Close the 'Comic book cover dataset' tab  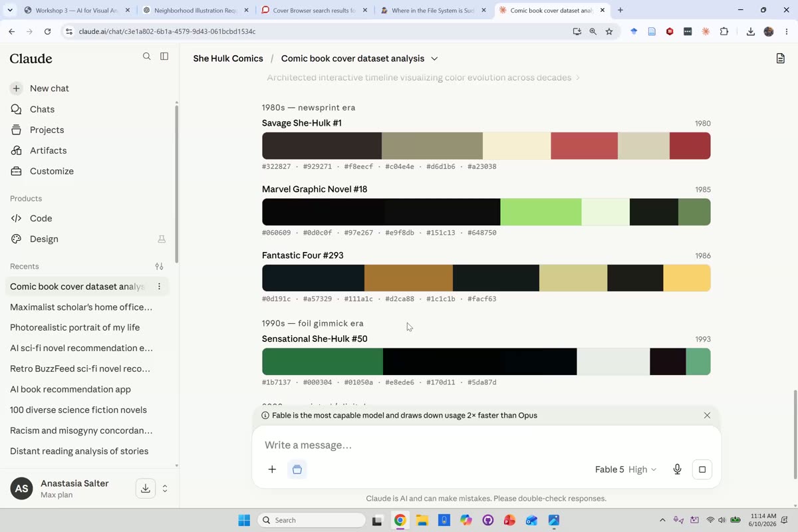tap(602, 10)
